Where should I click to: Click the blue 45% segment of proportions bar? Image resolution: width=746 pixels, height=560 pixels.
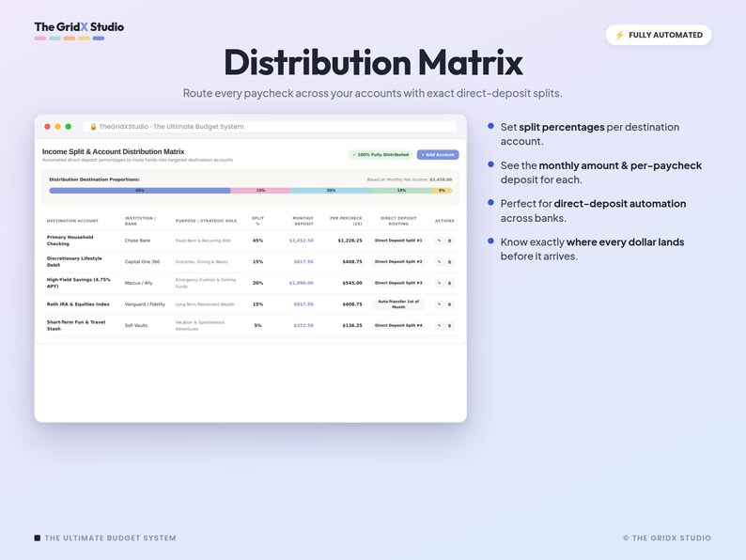point(140,191)
